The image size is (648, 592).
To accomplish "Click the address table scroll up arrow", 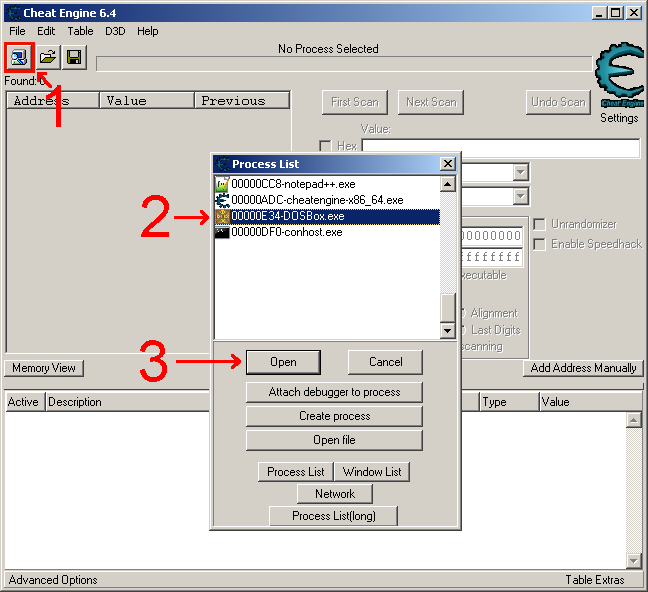I will [634, 420].
